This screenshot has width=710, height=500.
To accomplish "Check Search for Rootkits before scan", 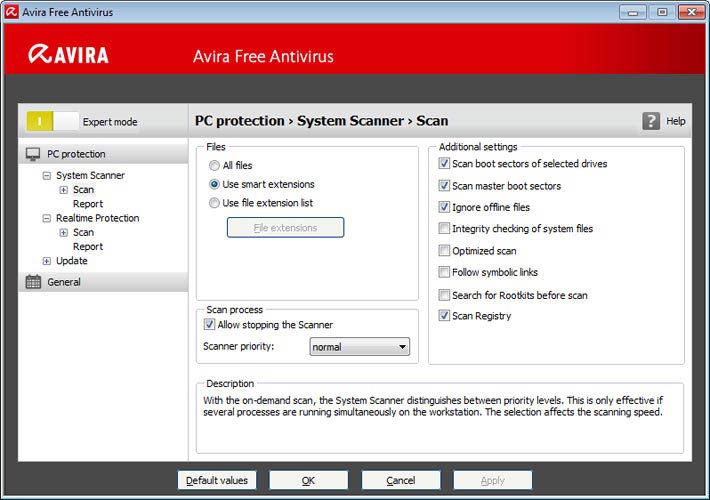I will [x=445, y=295].
